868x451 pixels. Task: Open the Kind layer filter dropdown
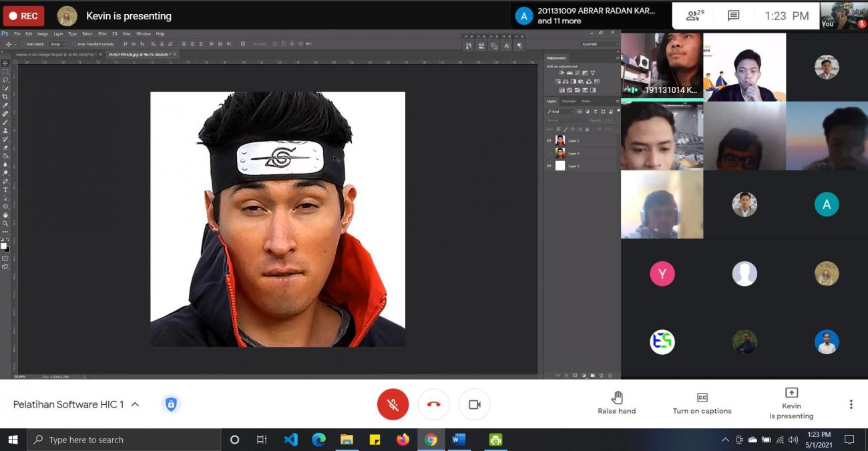click(x=560, y=112)
